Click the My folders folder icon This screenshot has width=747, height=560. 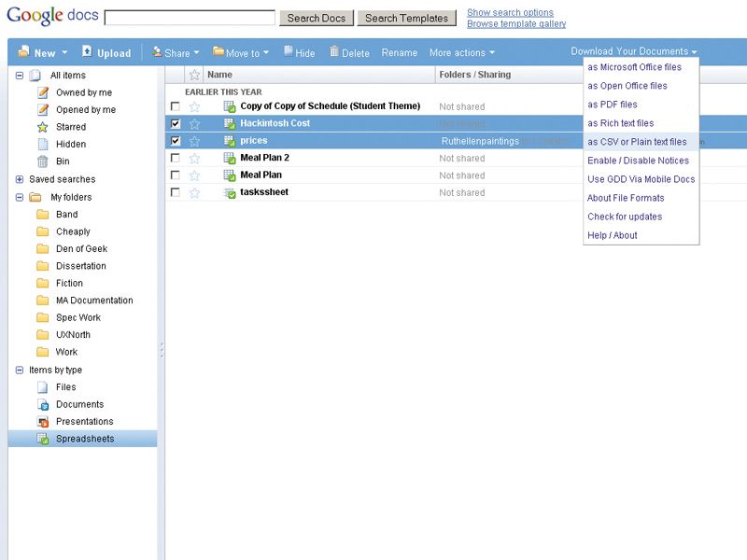tap(35, 197)
